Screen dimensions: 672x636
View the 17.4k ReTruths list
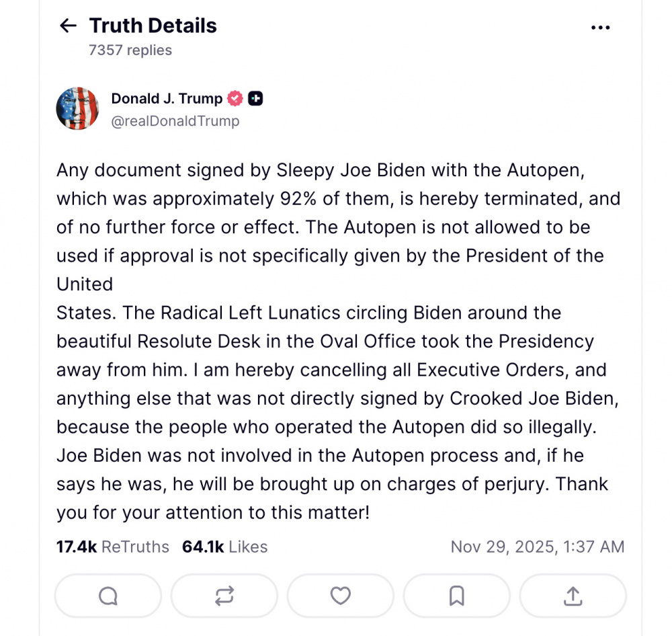pos(113,547)
